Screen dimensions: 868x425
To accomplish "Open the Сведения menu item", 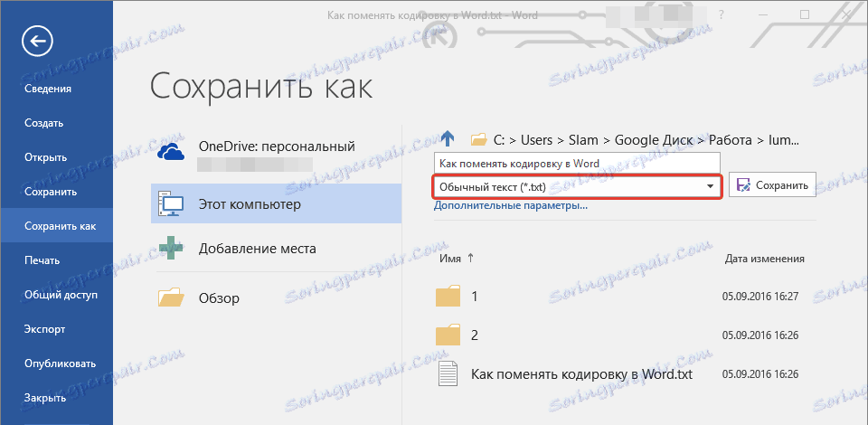I will pyautogui.click(x=48, y=89).
